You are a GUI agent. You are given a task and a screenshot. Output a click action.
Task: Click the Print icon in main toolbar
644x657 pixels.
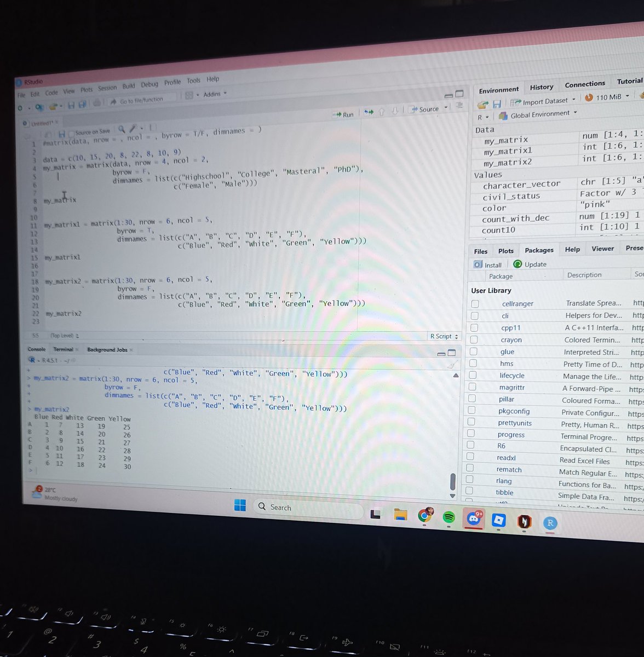click(x=97, y=102)
